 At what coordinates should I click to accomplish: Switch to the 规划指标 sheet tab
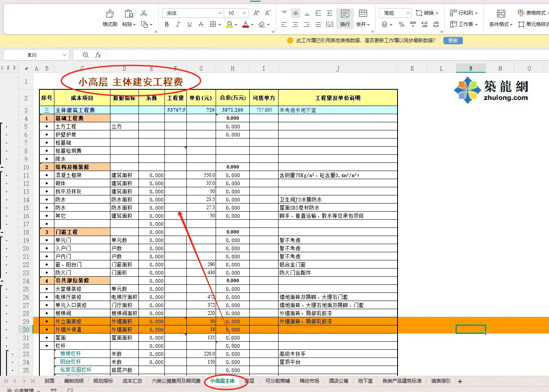coord(103,381)
